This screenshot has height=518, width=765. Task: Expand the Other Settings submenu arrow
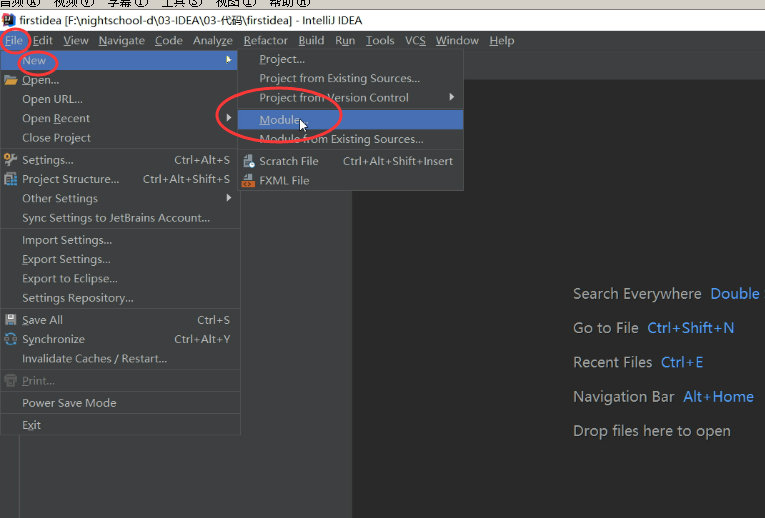click(228, 198)
